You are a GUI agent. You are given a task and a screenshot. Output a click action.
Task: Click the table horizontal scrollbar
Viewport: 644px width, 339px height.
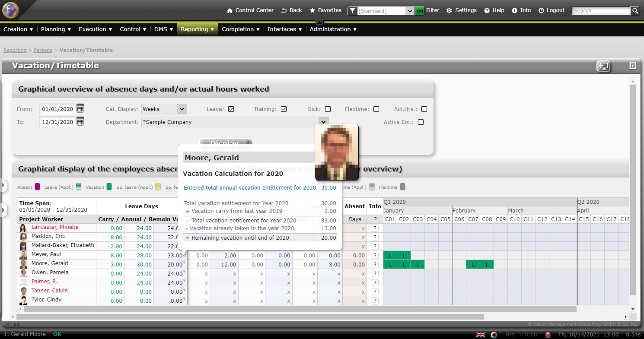coord(300,309)
